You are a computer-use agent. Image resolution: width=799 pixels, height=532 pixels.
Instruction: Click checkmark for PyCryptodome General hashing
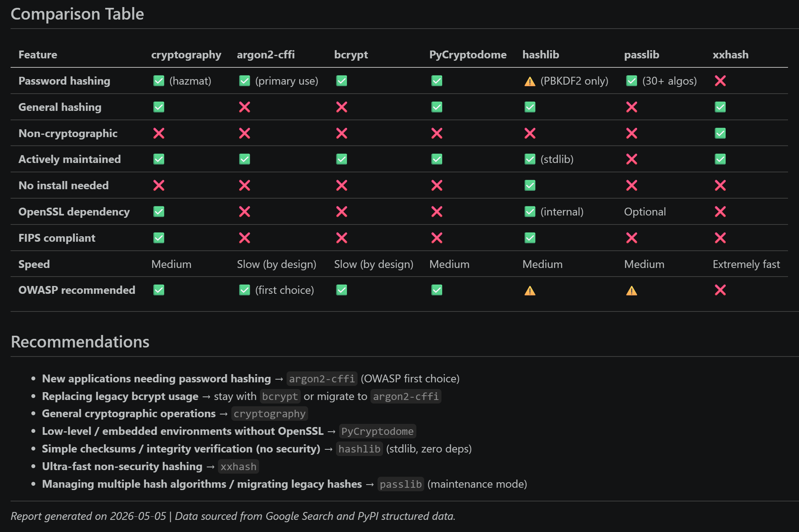click(x=437, y=107)
